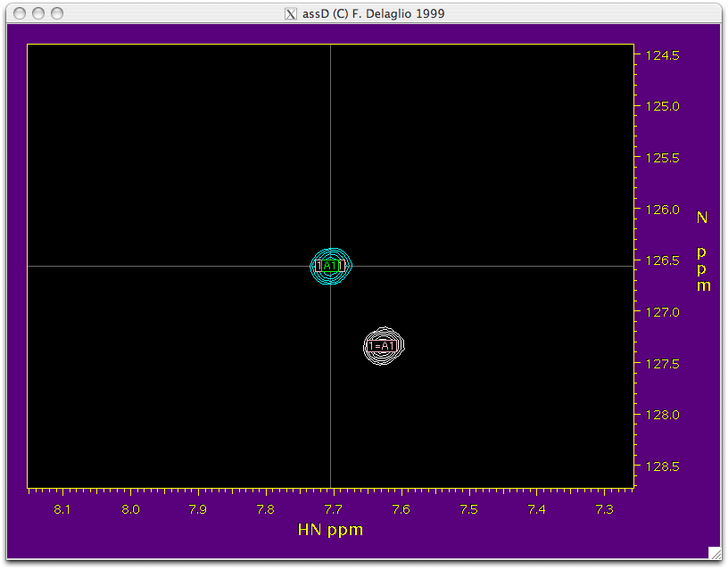This screenshot has height=569, width=728.
Task: Select the white contour peak labeled 1=A1
Action: point(385,346)
